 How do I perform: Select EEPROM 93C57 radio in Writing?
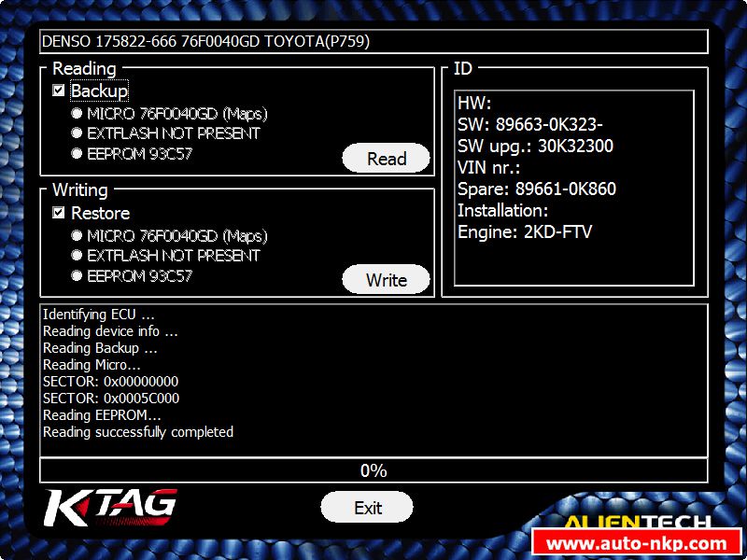point(77,275)
